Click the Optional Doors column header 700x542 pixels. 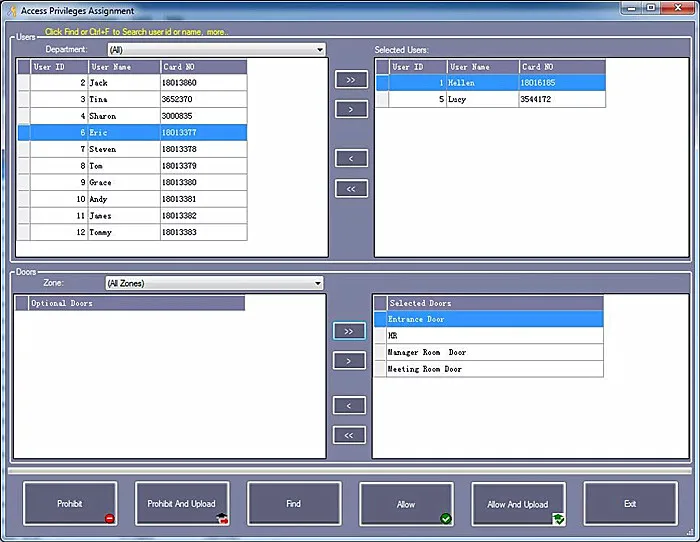coord(137,303)
